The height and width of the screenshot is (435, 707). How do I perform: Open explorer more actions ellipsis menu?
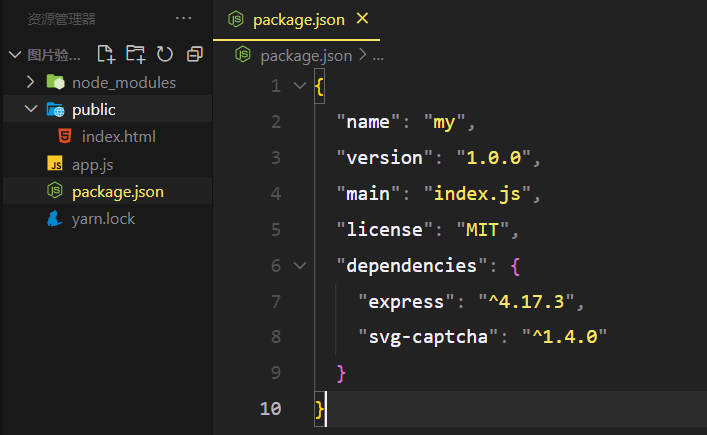184,18
